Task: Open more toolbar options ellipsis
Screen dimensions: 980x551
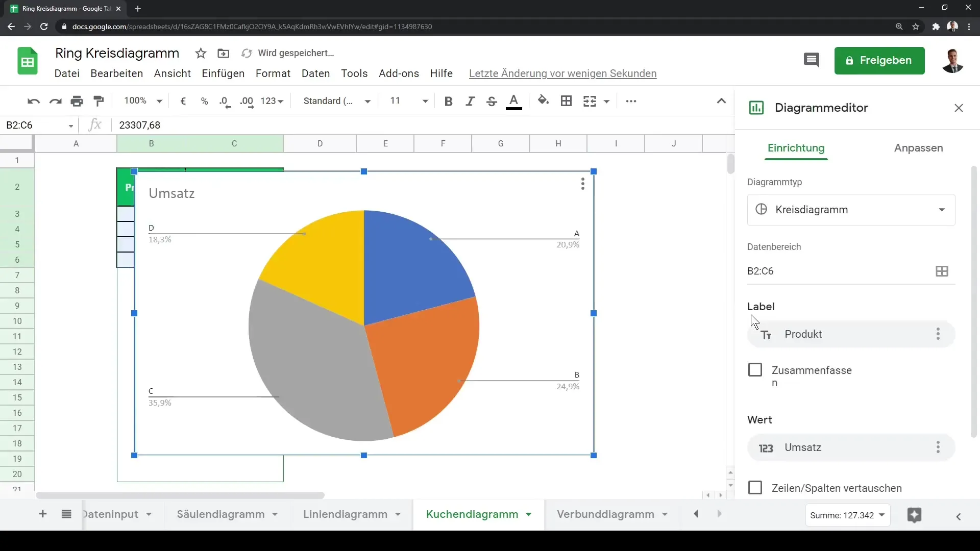Action: [631, 101]
